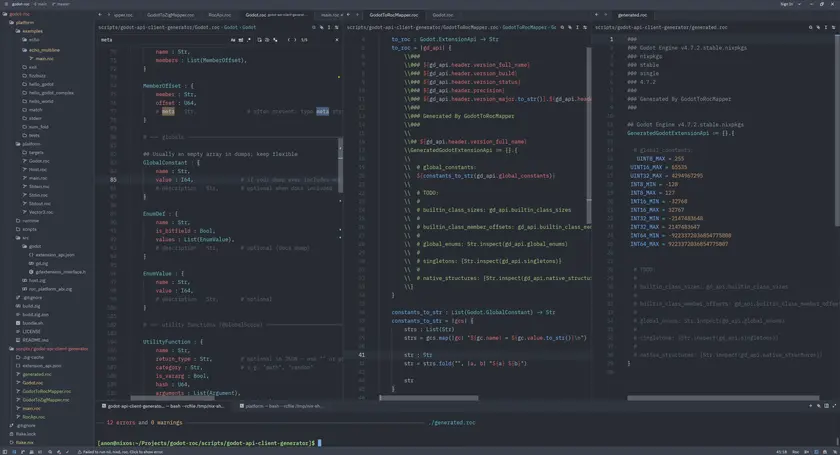Click horizontal scrollbar of GodotToRocMapper.roc editor

click(429, 398)
